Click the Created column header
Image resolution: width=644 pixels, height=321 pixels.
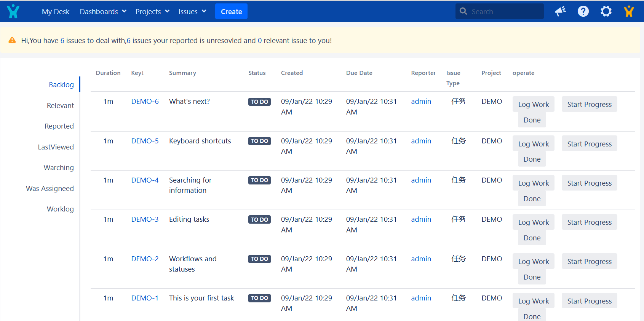coord(292,73)
